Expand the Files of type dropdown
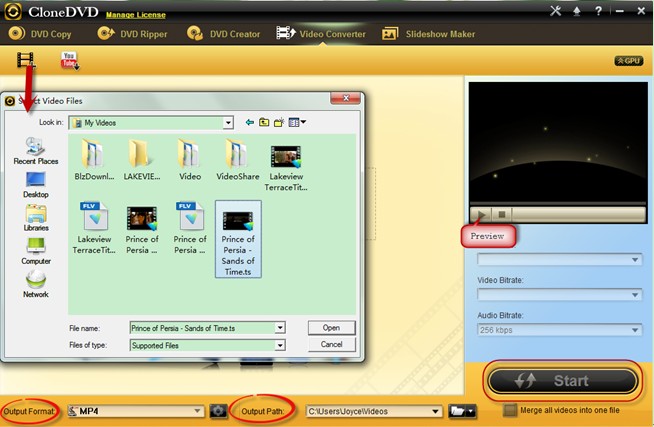The image size is (654, 427). pyautogui.click(x=280, y=345)
